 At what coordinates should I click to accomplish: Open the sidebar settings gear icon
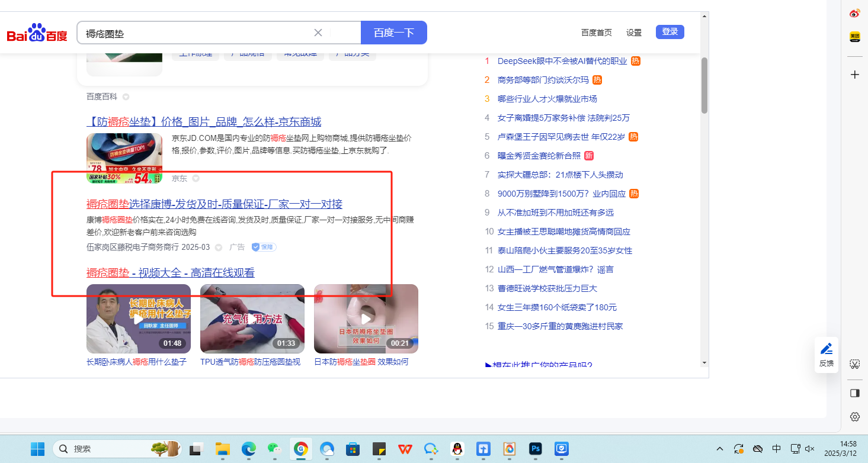(854, 417)
